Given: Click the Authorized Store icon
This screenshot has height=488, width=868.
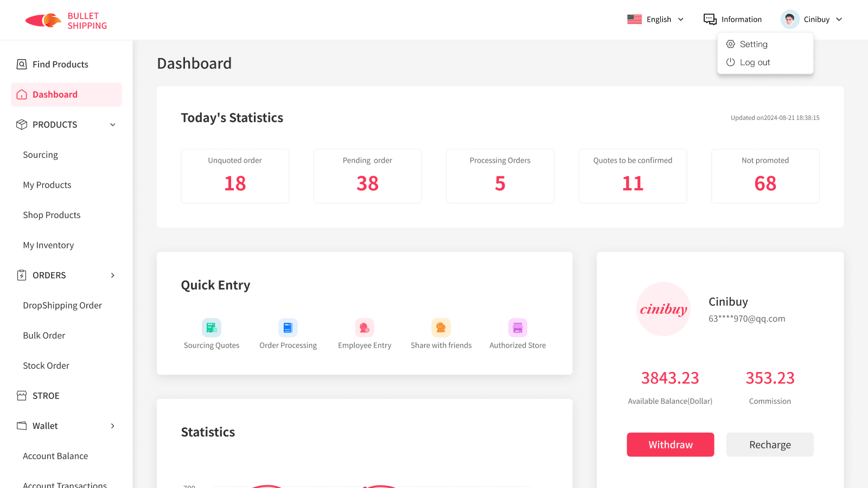Looking at the screenshot, I should click(x=518, y=328).
